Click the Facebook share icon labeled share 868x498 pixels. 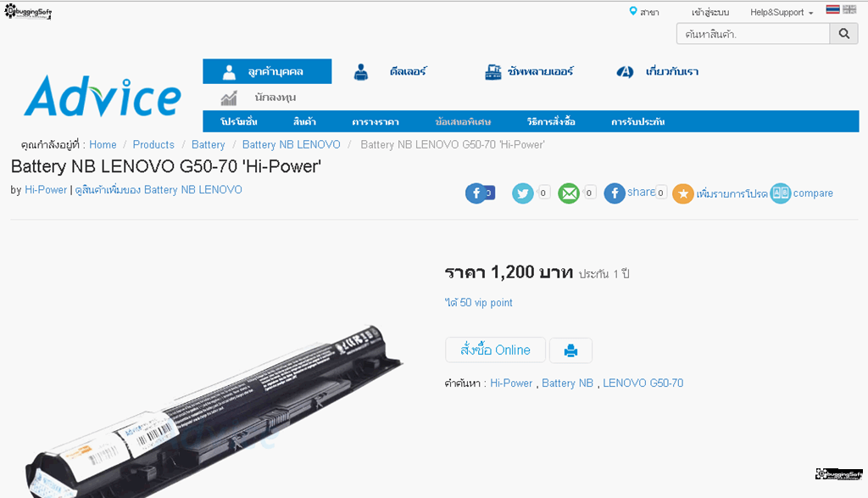pos(615,193)
